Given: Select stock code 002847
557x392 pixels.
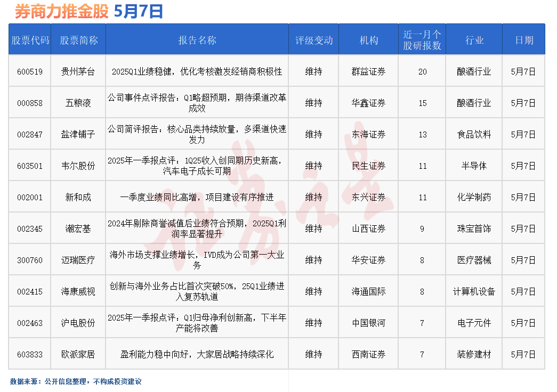Looking at the screenshot, I should (30, 135).
